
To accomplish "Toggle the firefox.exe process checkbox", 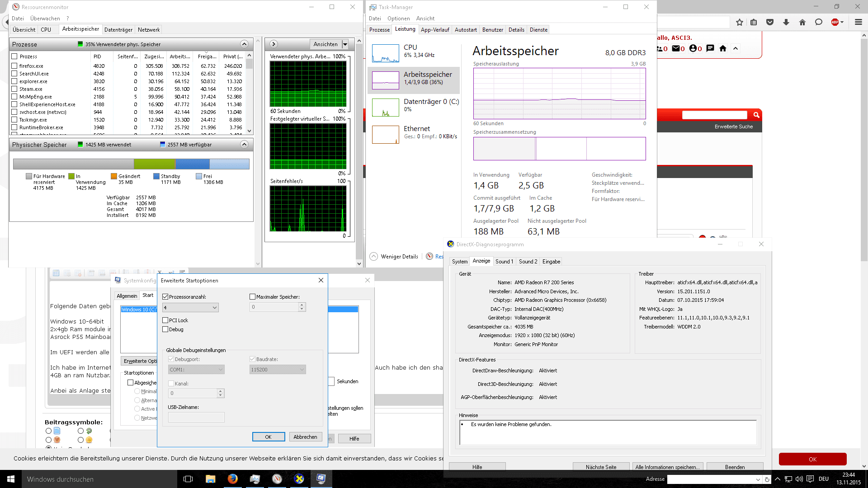I will pyautogui.click(x=14, y=66).
